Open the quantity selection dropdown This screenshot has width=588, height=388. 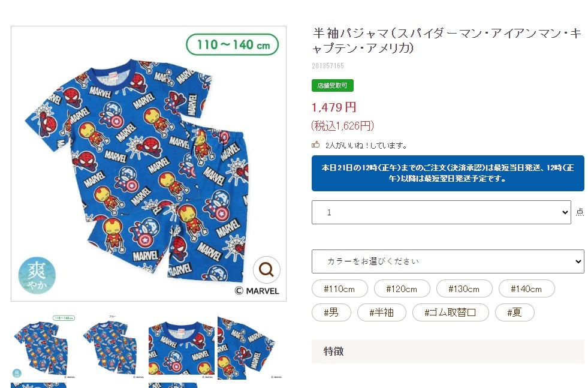click(x=441, y=212)
